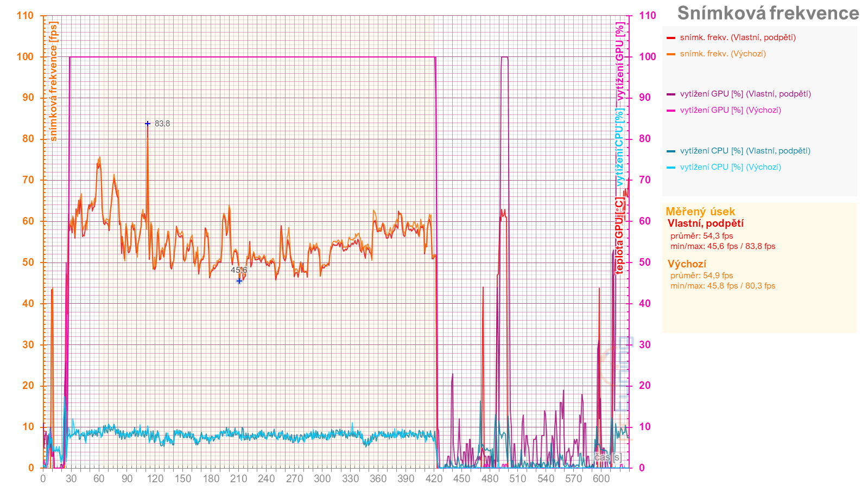
Task: Select legend entry "vytížení GPU [%] (Výchozí)"
Action: pyautogui.click(x=731, y=110)
